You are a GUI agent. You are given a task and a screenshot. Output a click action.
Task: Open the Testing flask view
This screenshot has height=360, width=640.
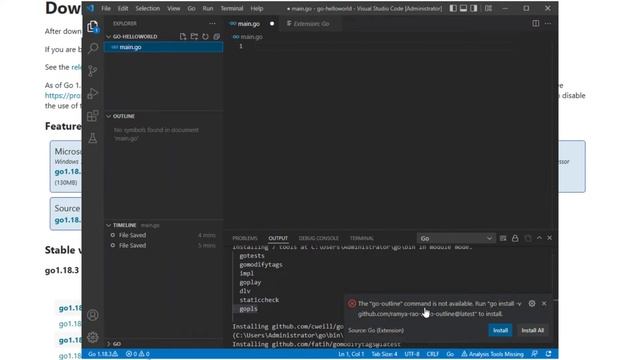(93, 138)
